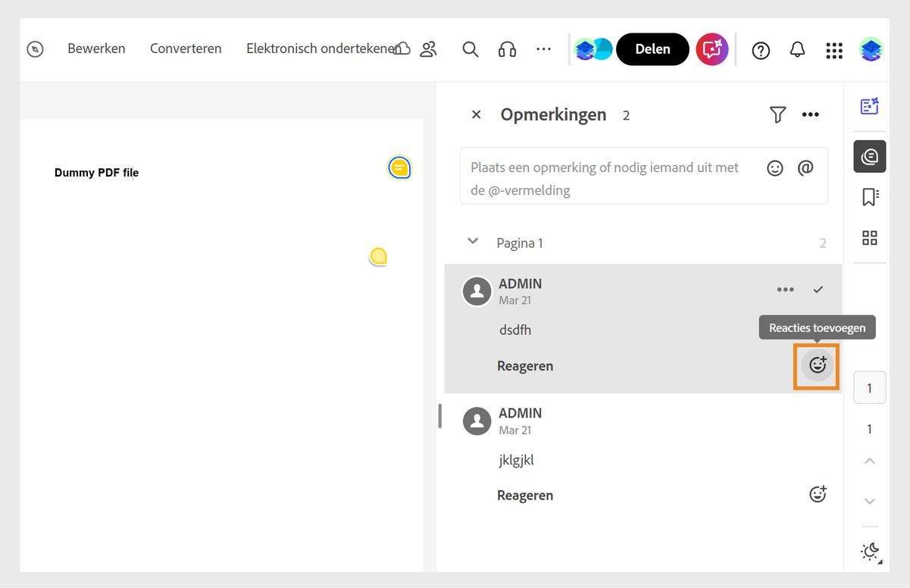
Task: Select Converteren in the top menu
Action: pos(186,48)
